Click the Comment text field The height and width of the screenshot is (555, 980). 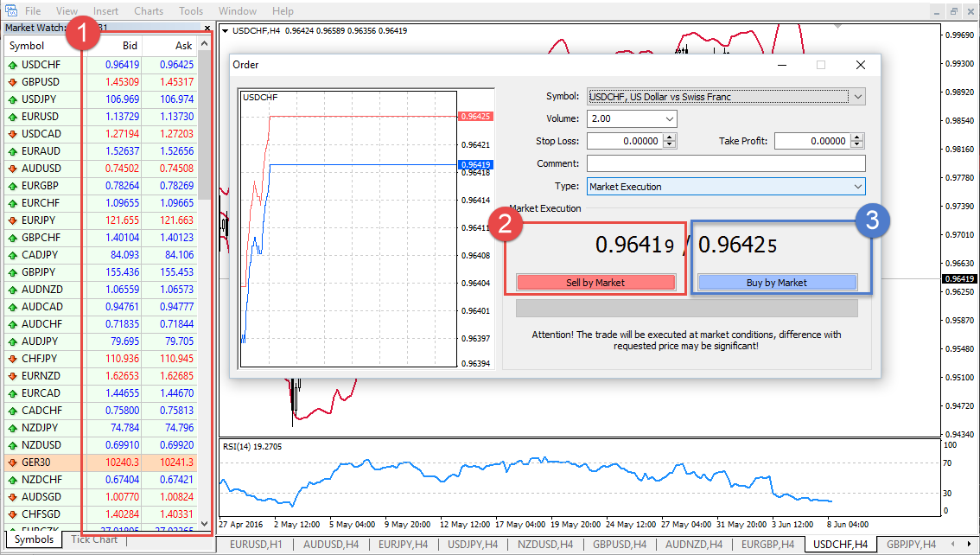click(x=725, y=163)
